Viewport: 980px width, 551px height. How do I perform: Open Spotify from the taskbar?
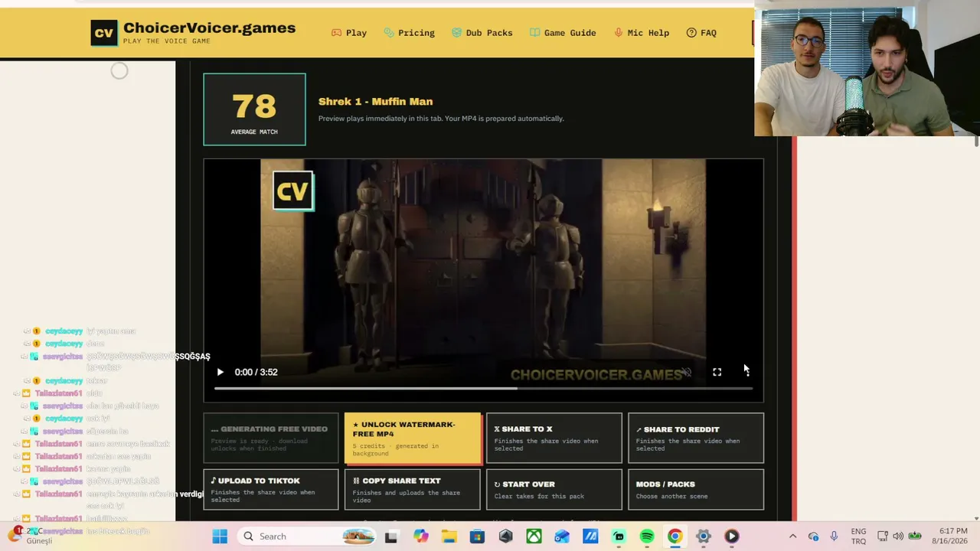click(647, 536)
